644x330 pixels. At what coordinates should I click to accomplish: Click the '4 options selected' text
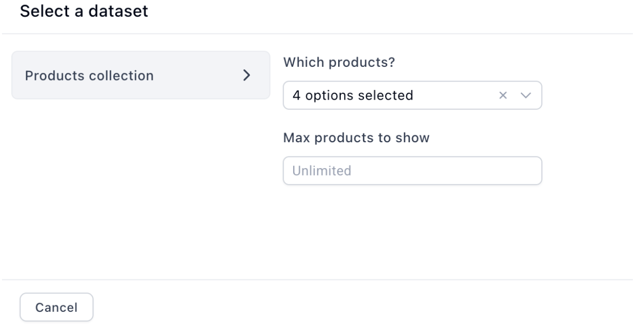(353, 95)
